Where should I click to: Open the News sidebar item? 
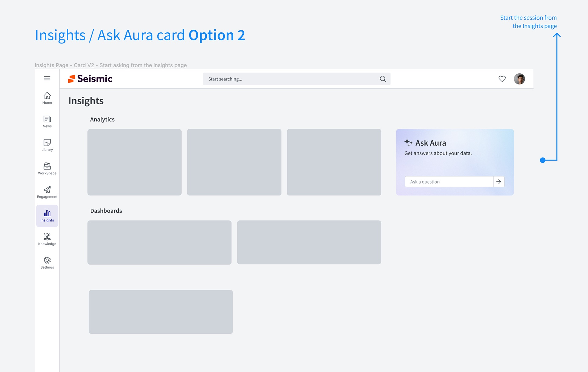pyautogui.click(x=47, y=122)
